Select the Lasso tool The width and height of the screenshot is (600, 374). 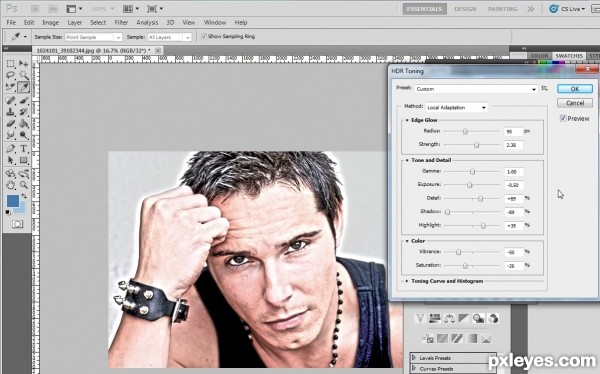pos(10,75)
